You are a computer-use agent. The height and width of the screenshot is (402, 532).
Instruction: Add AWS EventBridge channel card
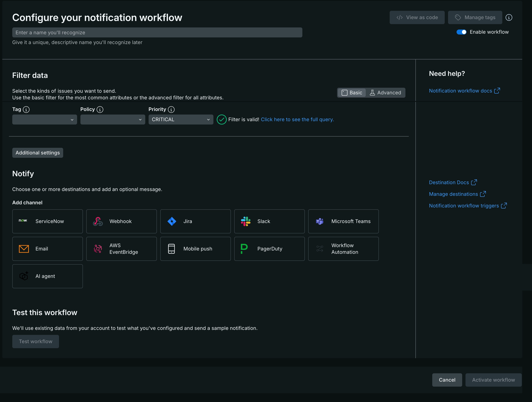(121, 249)
